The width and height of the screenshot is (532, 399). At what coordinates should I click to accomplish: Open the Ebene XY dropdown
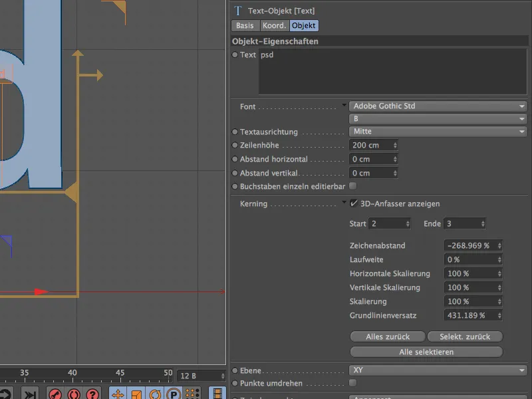pyautogui.click(x=438, y=370)
